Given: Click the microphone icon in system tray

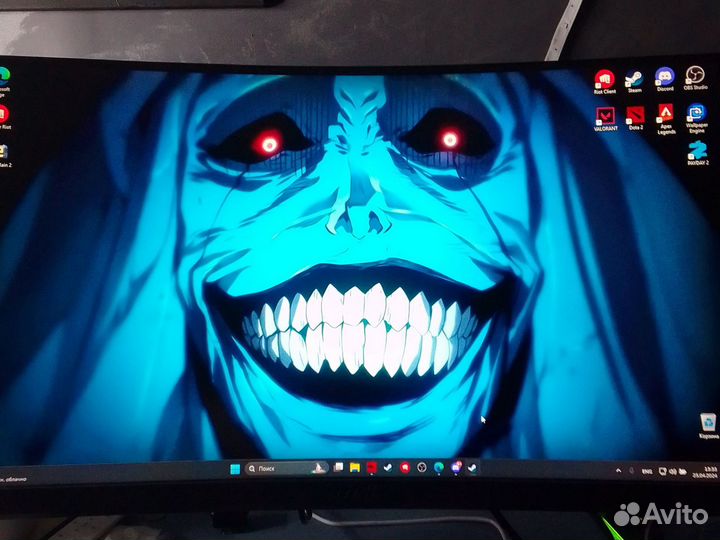Looking at the screenshot, I should (x=632, y=471).
